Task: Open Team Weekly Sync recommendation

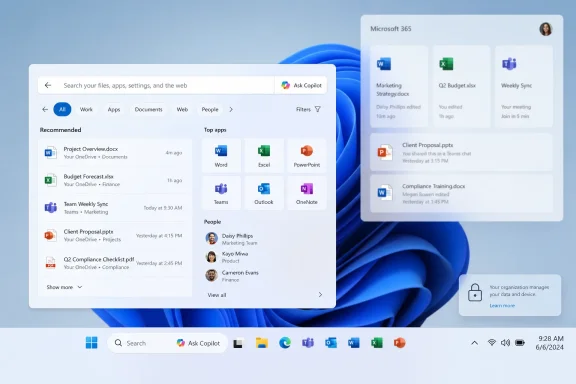Action: [x=115, y=208]
